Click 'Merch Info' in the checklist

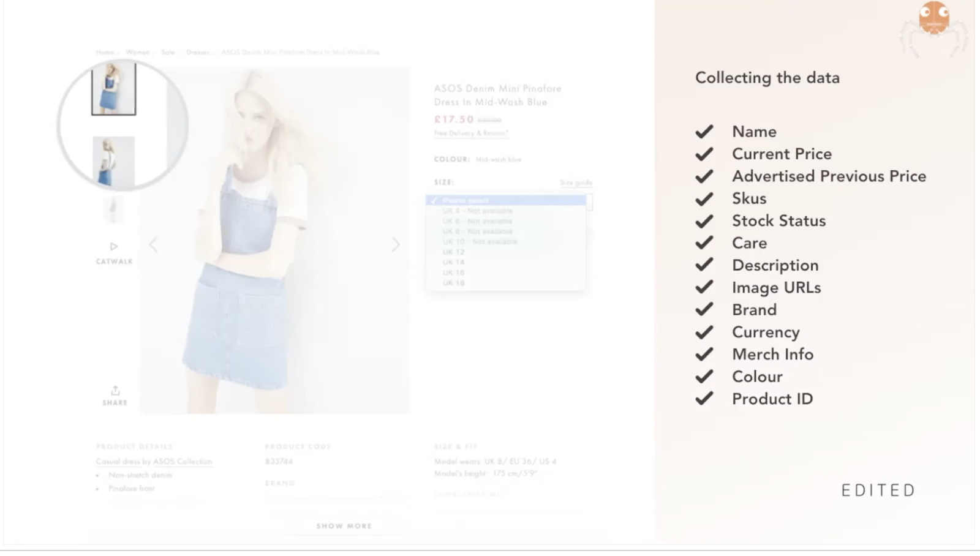773,355
